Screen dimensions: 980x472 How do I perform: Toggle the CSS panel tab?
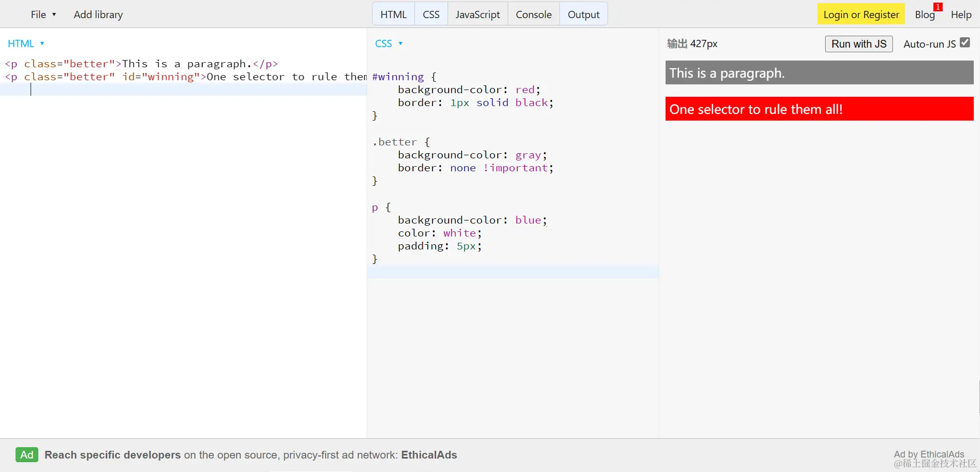(431, 14)
